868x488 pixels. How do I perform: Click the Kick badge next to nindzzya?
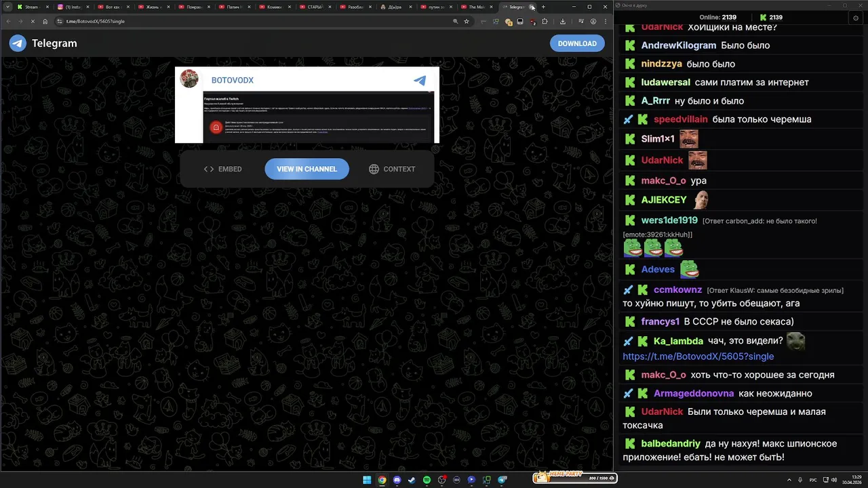[630, 64]
